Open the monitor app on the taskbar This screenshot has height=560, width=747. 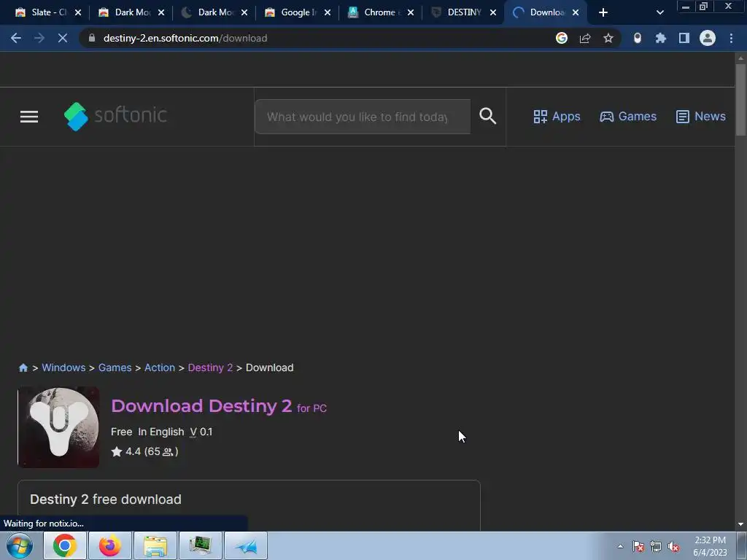point(201,545)
